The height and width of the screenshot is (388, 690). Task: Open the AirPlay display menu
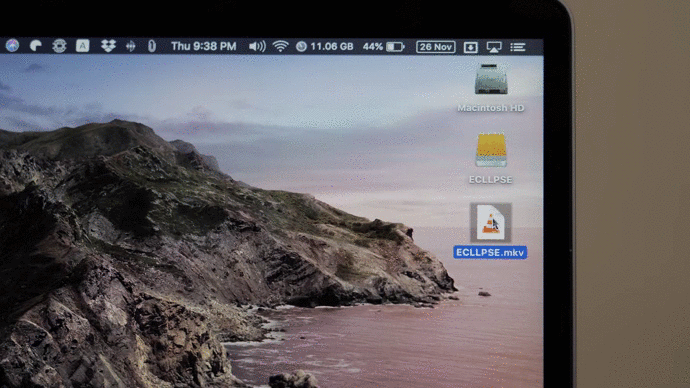click(494, 47)
